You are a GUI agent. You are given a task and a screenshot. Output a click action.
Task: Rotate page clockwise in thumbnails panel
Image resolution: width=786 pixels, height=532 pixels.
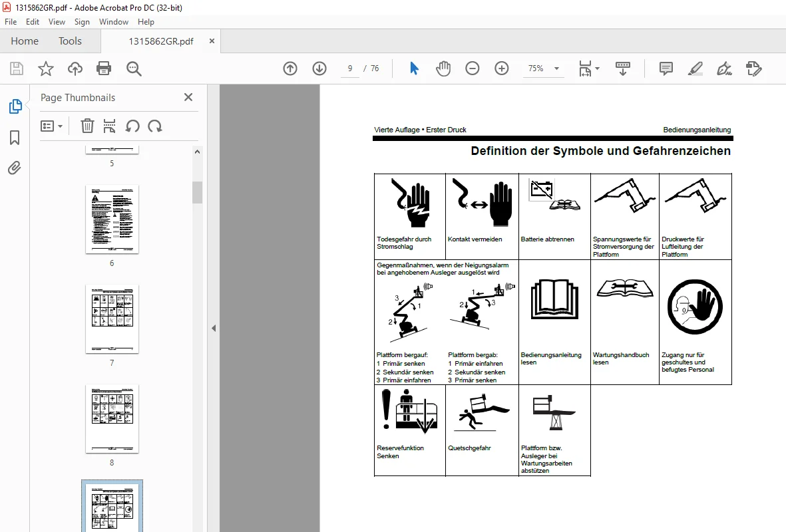click(x=155, y=126)
